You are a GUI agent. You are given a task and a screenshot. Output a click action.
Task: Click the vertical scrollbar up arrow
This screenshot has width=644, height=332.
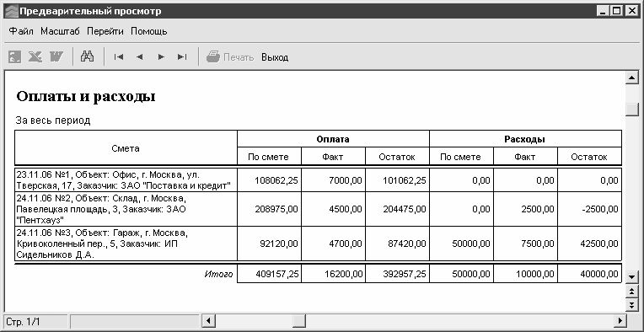(x=631, y=78)
